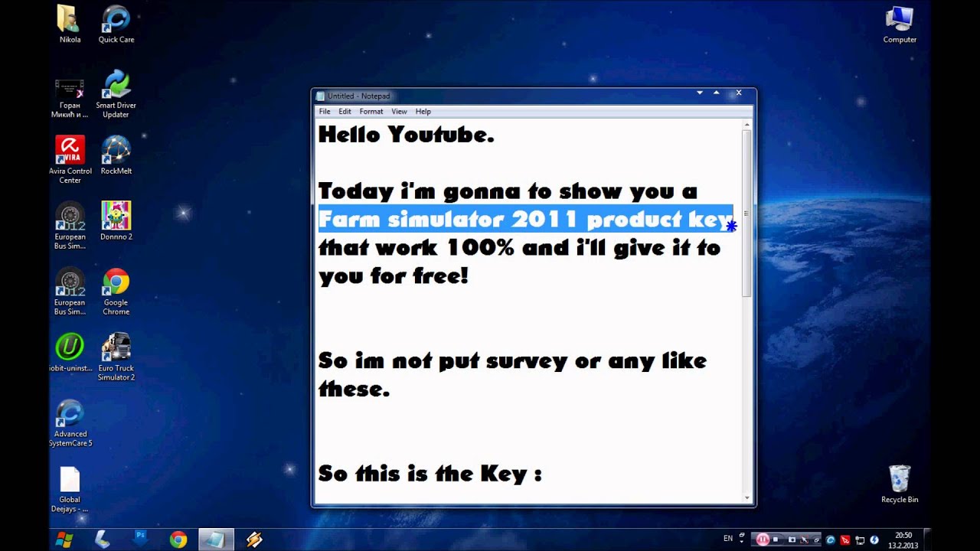Click the recorder cursor highlight icon

(804, 540)
